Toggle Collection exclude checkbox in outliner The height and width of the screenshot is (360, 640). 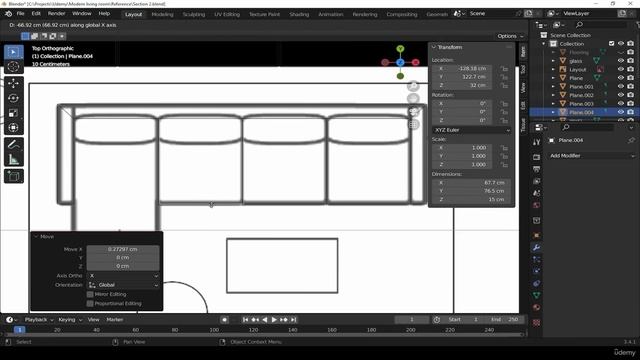(611, 44)
